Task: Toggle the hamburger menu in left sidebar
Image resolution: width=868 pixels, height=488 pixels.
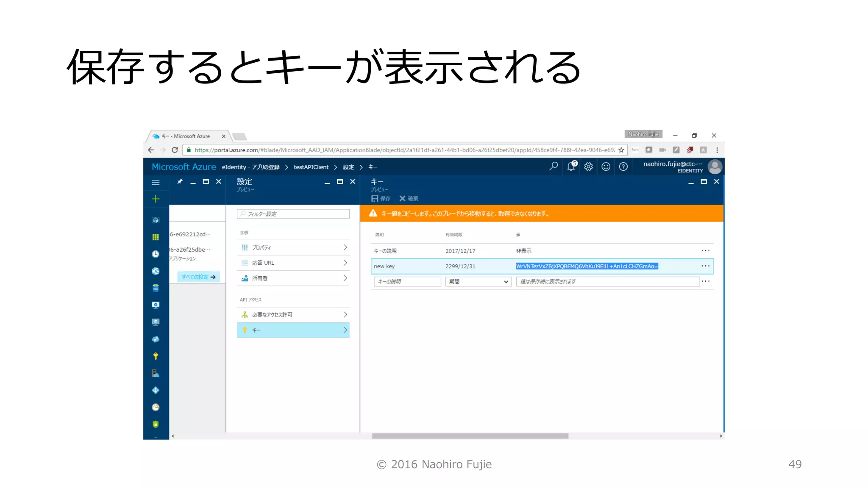Action: 156,183
